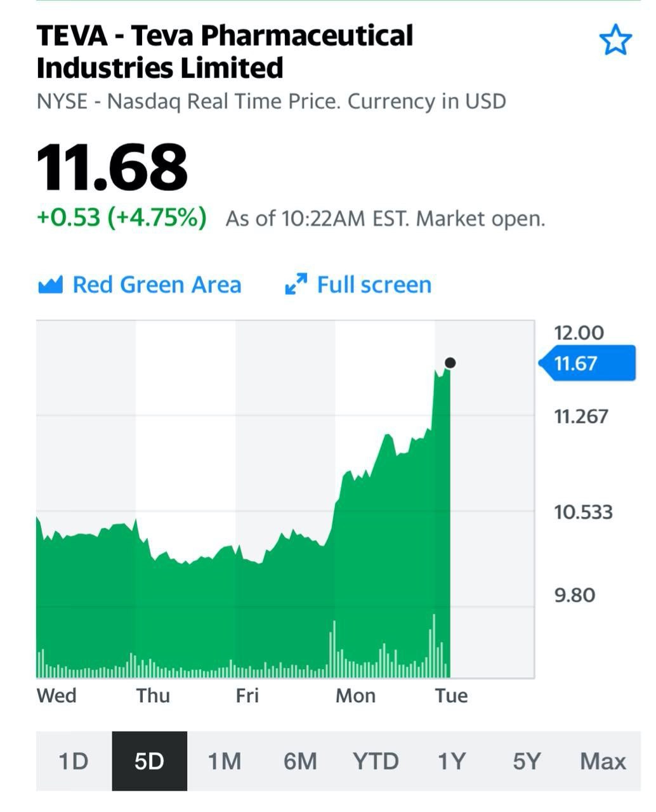Click the 10.533 price axis label
The height and width of the screenshot is (812, 656).
point(583,511)
